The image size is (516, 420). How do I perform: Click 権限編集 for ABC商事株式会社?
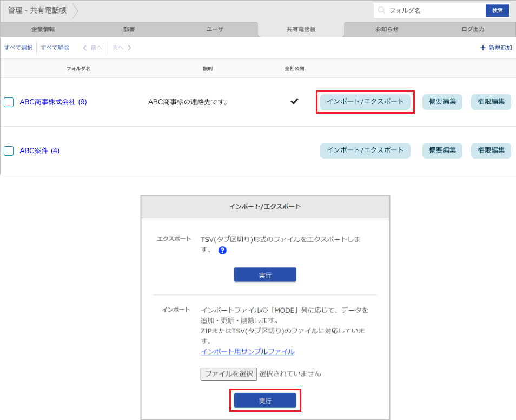[x=491, y=102]
